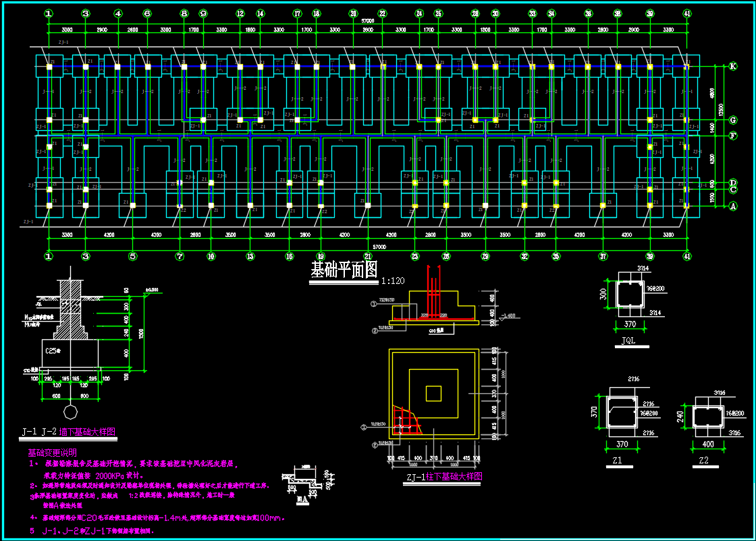
Task: Select the axis bubble labeled F
Action: 733,136
